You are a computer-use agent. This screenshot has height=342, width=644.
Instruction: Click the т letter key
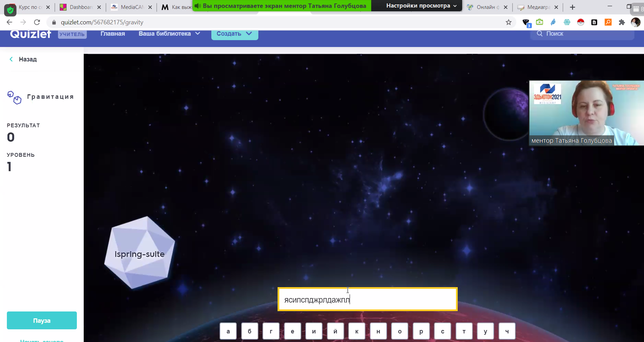coord(464,331)
